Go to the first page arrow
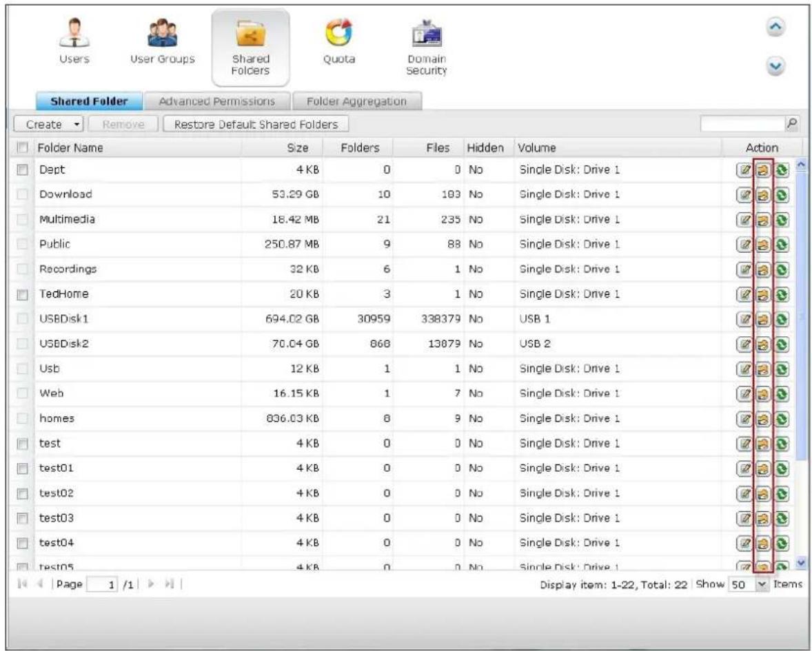Image resolution: width=812 pixels, height=651 pixels. coord(22,583)
